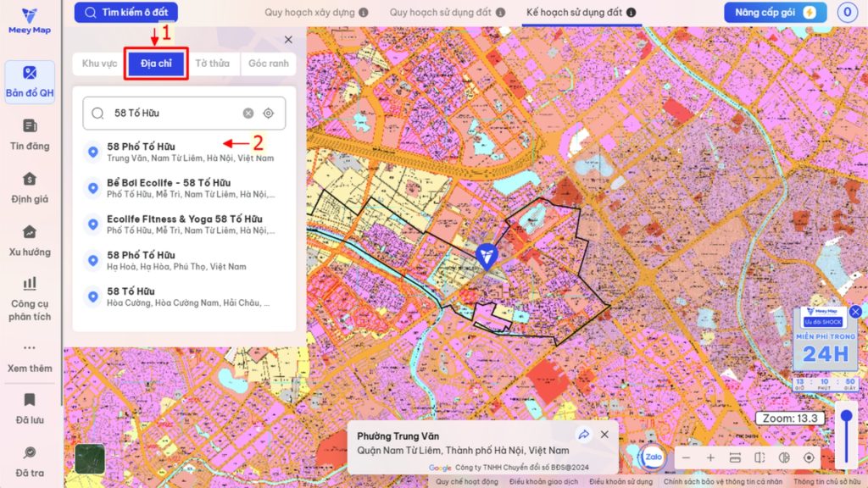The height and width of the screenshot is (488, 868).
Task: Click the minus zoom-out map button
Action: click(x=686, y=457)
